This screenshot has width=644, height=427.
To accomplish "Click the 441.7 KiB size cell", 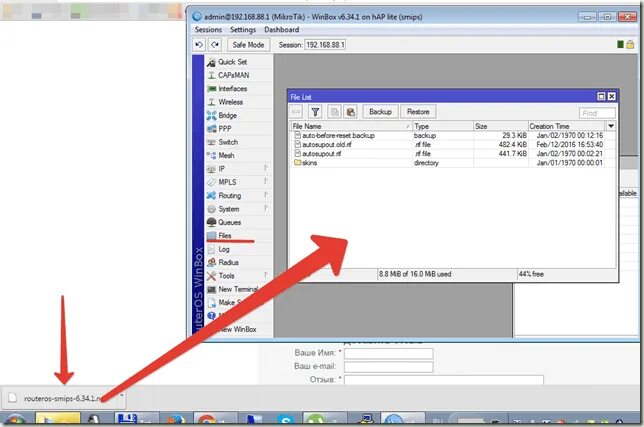I will tap(513, 154).
